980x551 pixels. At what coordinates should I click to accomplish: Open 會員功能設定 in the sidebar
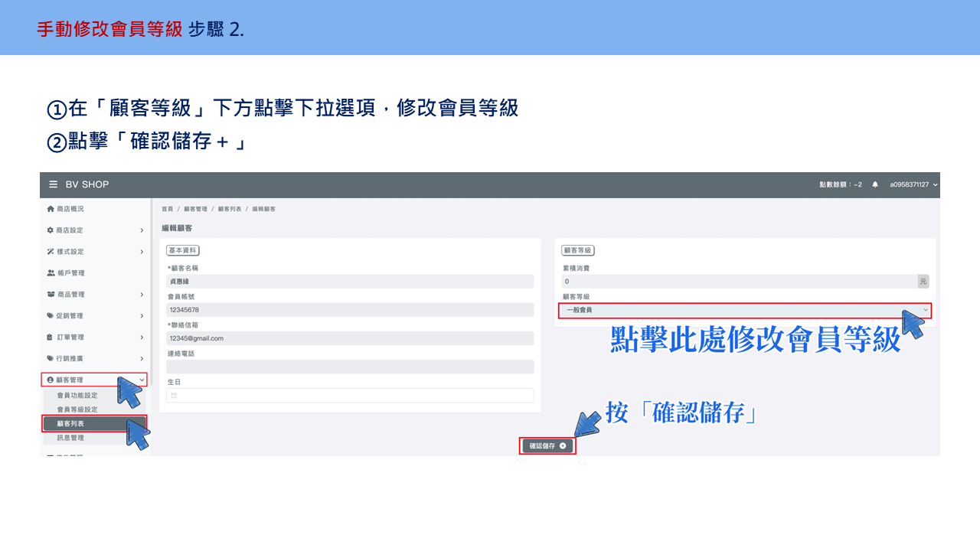(77, 396)
